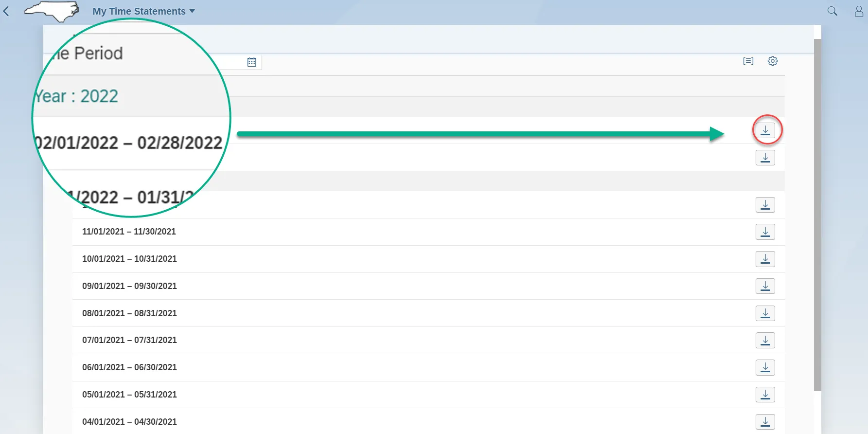Select the 10/01/2021 – 10/31/2021 period text
The height and width of the screenshot is (434, 868).
(x=129, y=259)
